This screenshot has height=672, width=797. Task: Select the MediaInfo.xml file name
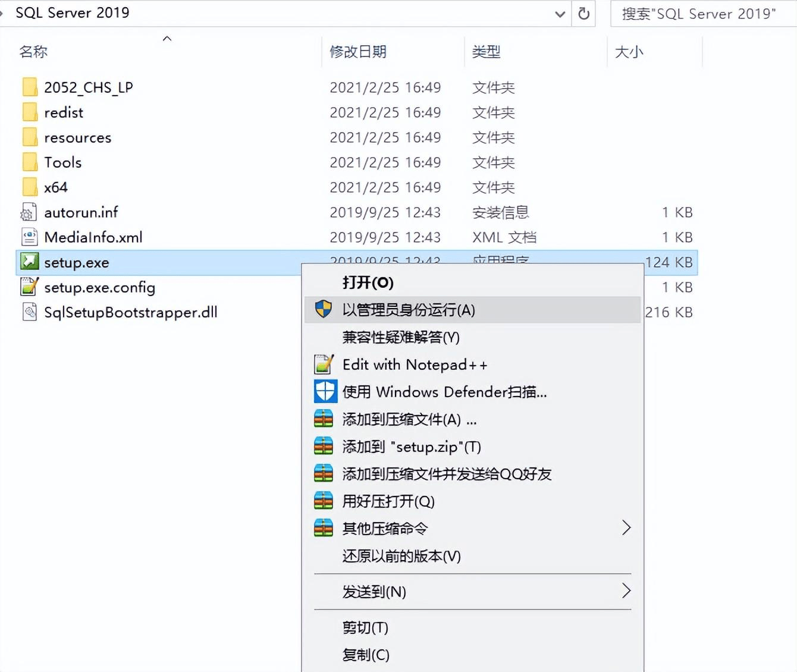coord(93,237)
